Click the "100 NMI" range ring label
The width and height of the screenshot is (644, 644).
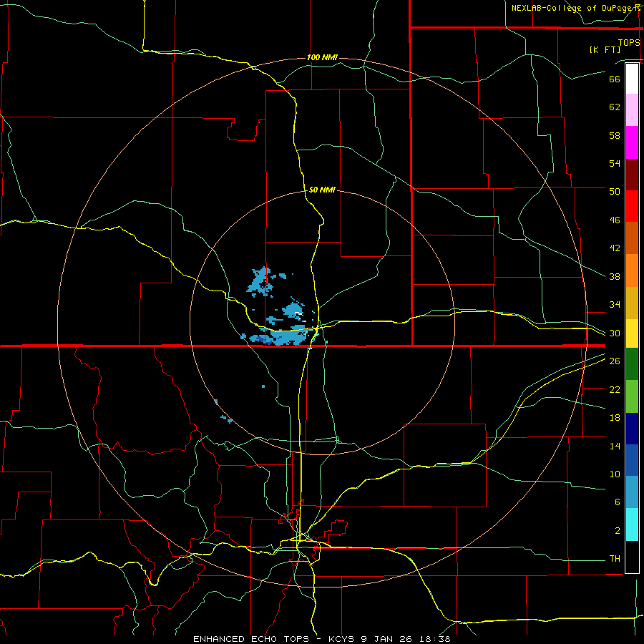coord(322,57)
